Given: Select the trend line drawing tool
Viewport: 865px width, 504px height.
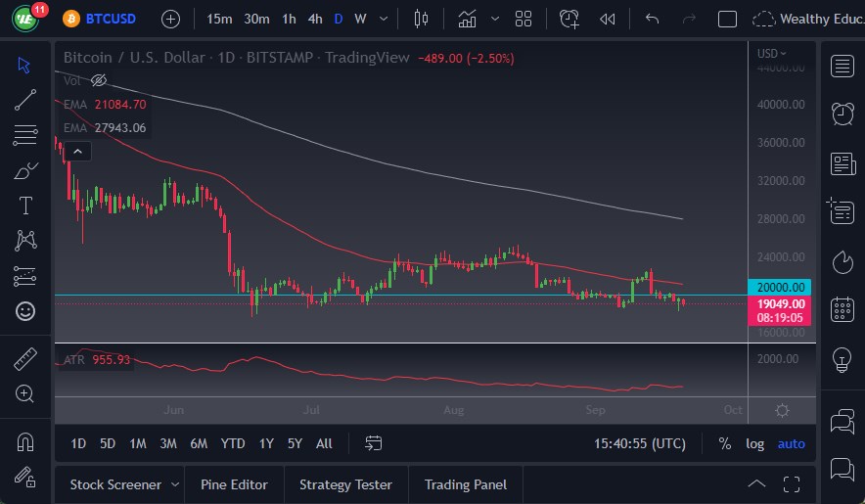Looking at the screenshot, I should [25, 99].
